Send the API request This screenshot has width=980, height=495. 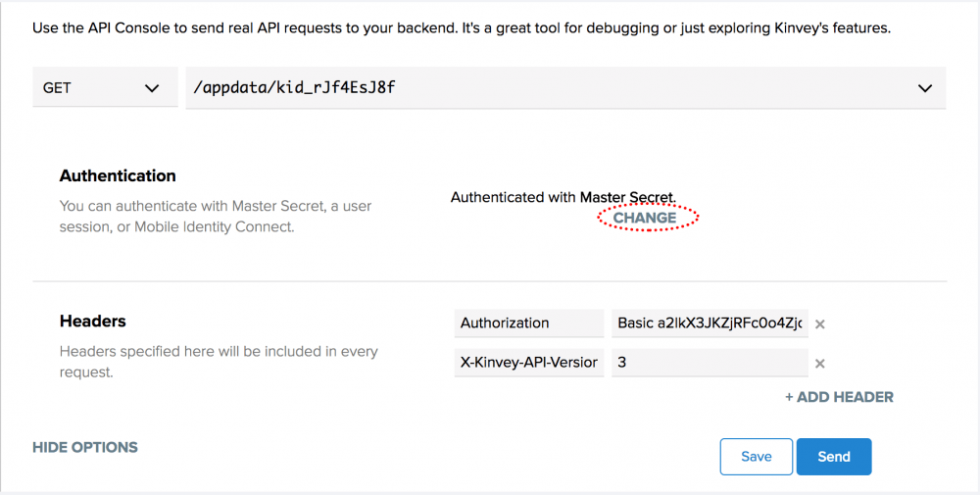coord(833,457)
